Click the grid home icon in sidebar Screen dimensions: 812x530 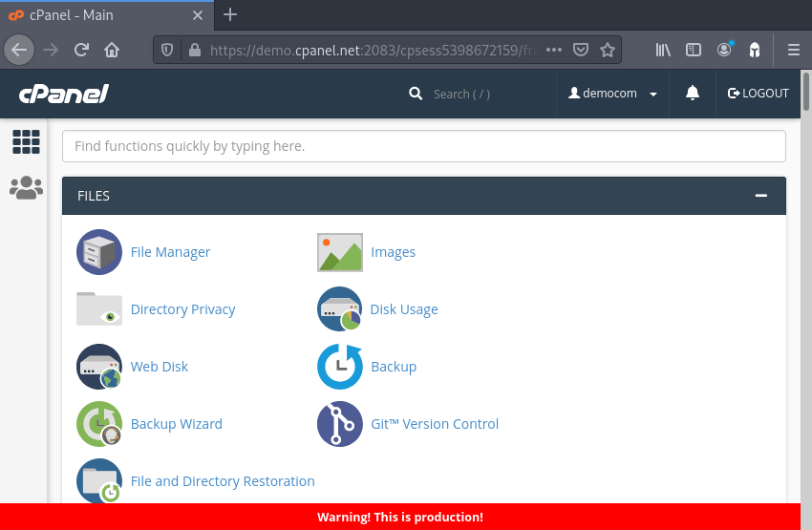[x=26, y=142]
